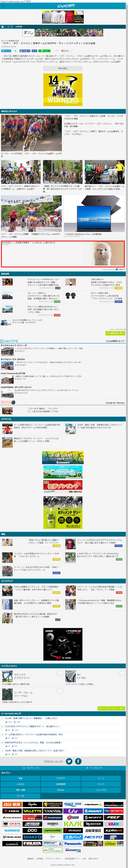128x868 pixels.
Task: Open the レース breadcrumb item
Action: tap(10, 27)
